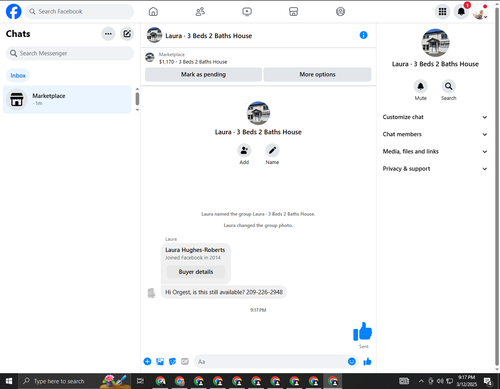Click the chat list scrollbar
Image resolution: width=500 pixels, height=389 pixels.
(x=137, y=99)
